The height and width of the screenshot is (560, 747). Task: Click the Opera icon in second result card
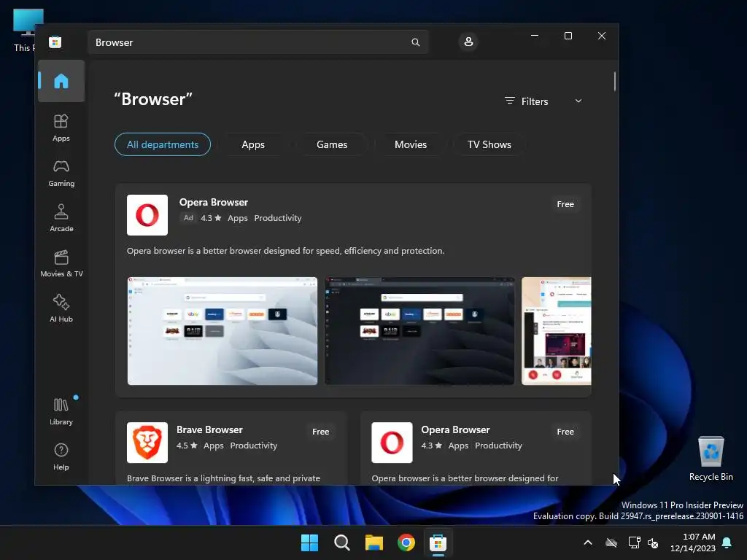tap(392, 443)
